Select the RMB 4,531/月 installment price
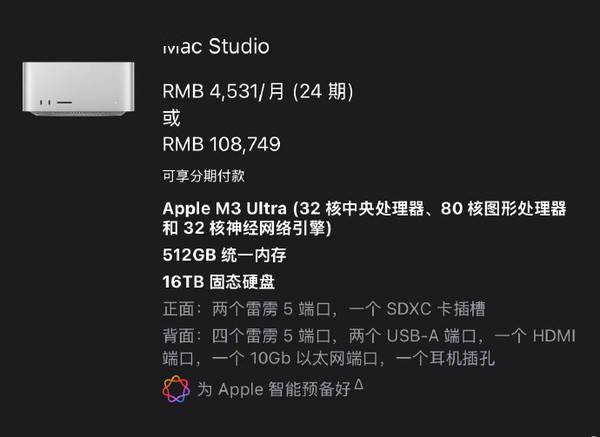 tap(225, 91)
